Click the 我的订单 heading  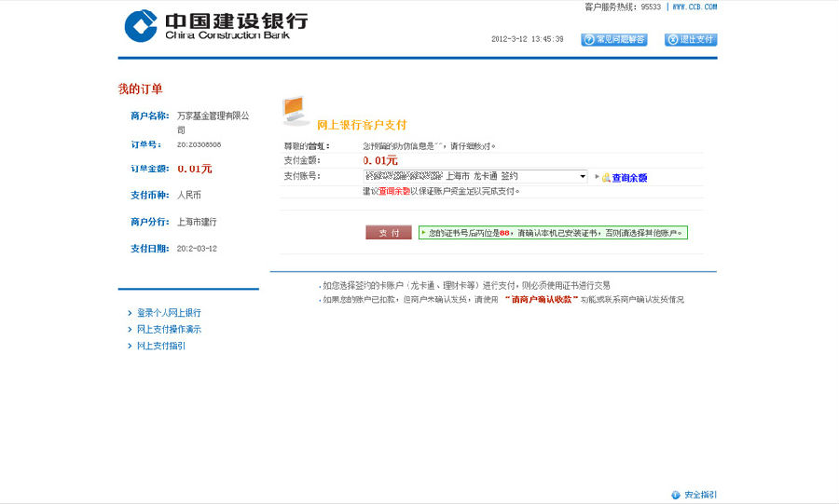pos(140,89)
